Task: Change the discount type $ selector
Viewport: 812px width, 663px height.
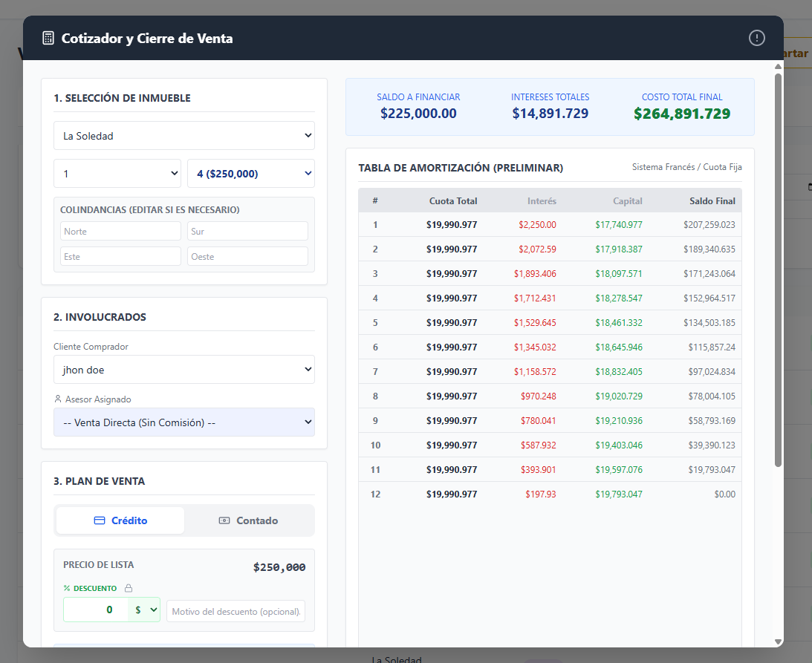Action: click(144, 610)
